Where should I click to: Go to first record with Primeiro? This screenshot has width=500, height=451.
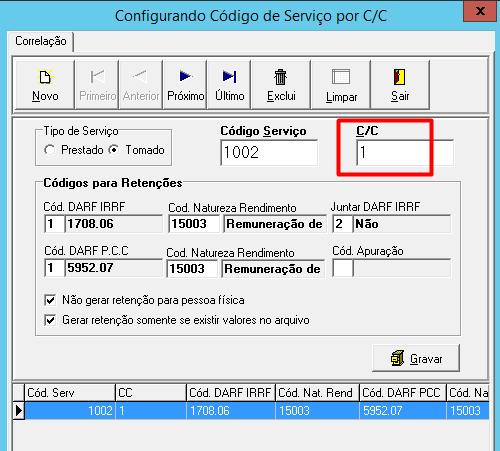click(x=97, y=85)
